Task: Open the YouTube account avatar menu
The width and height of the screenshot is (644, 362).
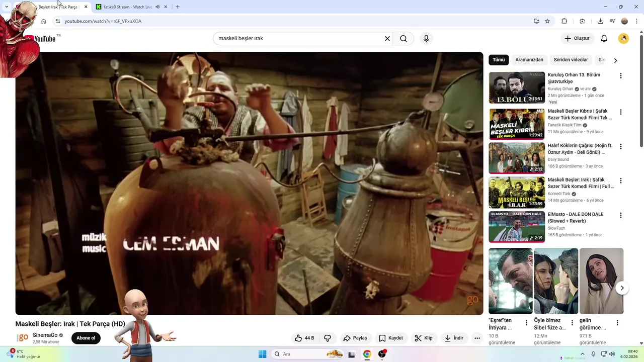Action: coord(623,39)
